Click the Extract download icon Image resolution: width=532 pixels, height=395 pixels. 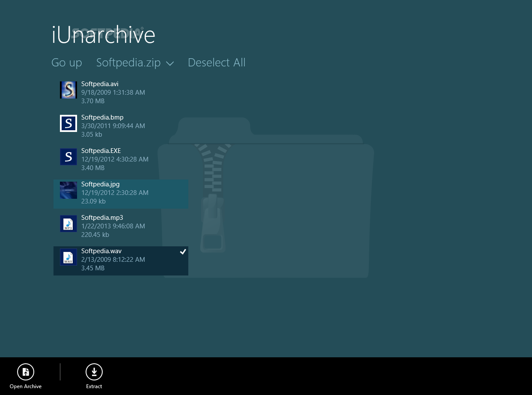[x=94, y=372]
